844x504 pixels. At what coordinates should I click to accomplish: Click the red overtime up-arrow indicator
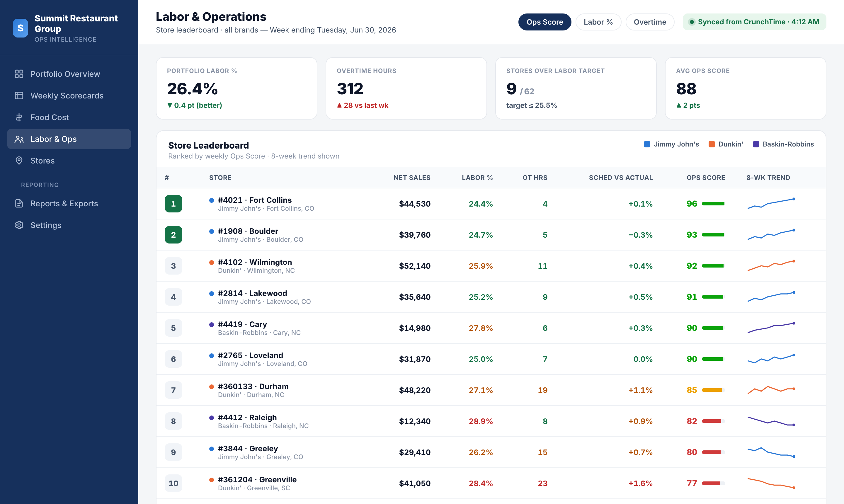pyautogui.click(x=339, y=105)
